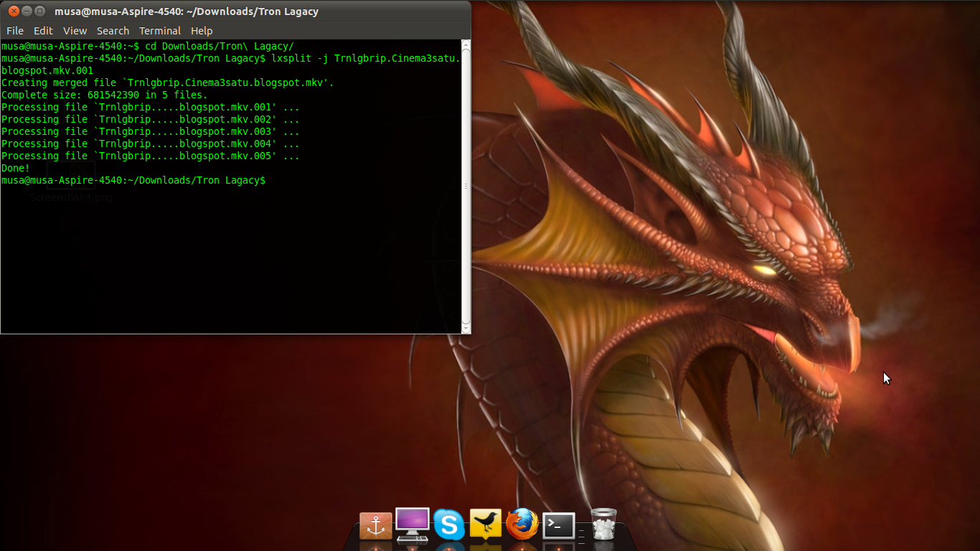Click the Terminal icon in the dock
Image resolution: width=980 pixels, height=551 pixels.
point(558,526)
